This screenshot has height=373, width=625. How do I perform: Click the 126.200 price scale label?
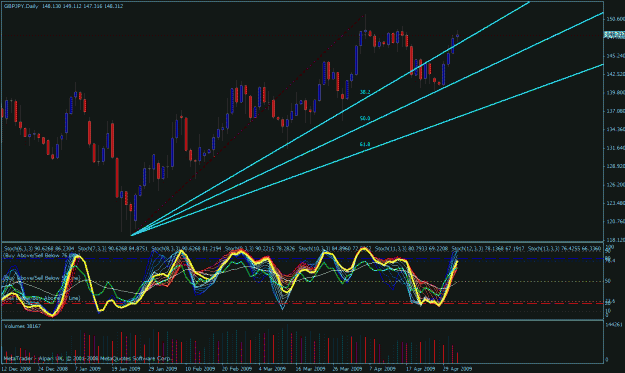point(615,185)
